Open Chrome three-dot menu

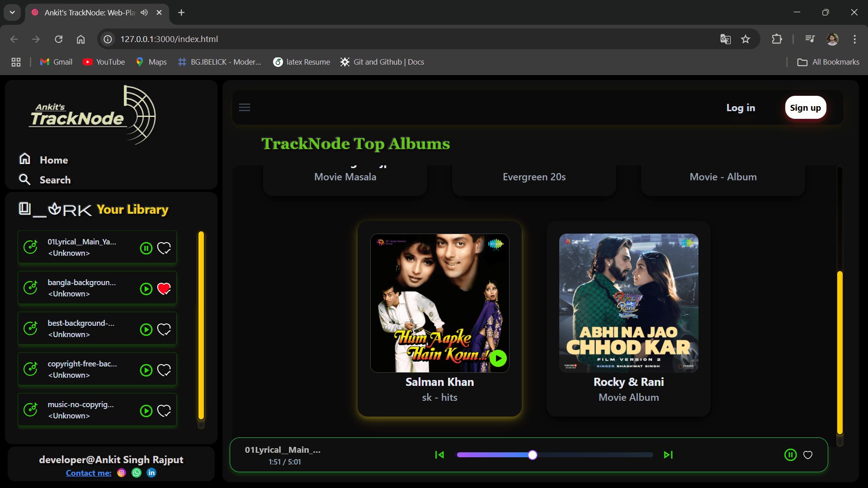[854, 39]
